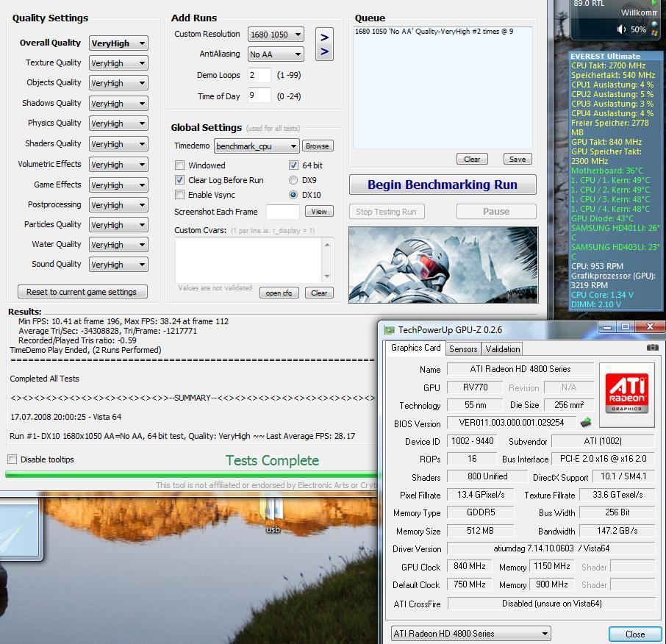Switch to the Graphics Card tab
Image resolution: width=666 pixels, height=644 pixels.
tap(415, 348)
